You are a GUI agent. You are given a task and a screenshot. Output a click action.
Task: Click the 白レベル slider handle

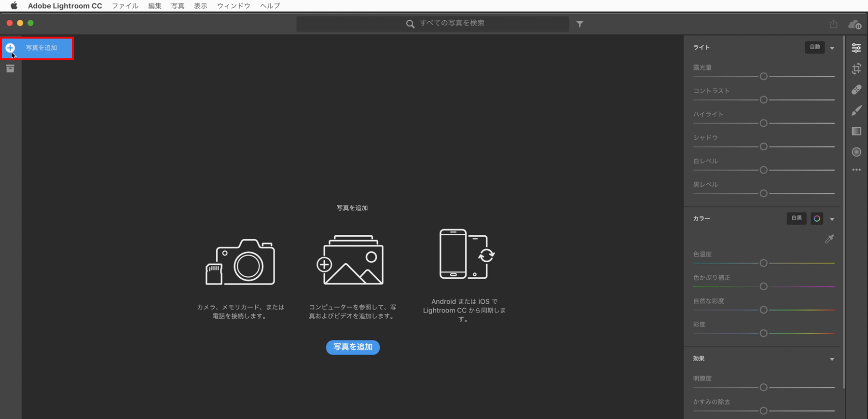point(763,170)
